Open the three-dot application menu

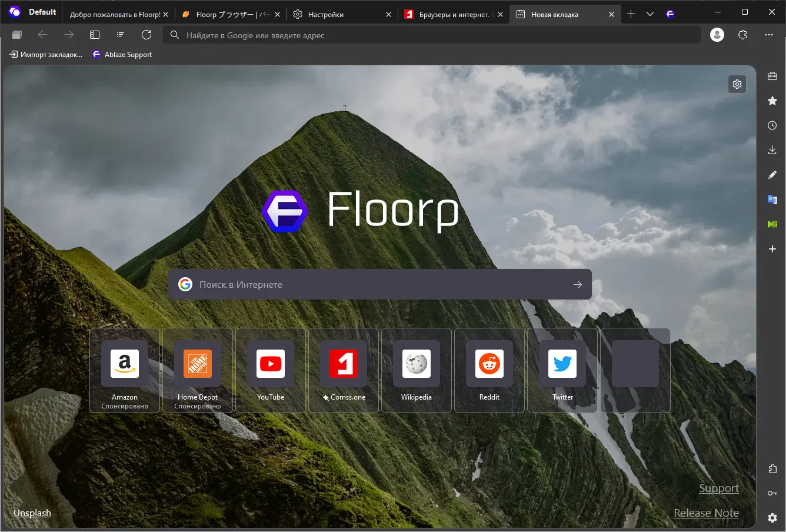[x=769, y=35]
